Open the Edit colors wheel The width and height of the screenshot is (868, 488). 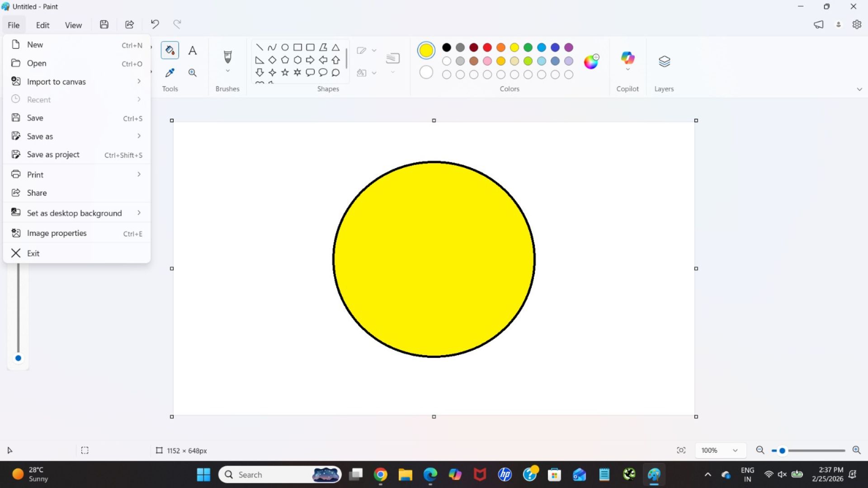pos(591,62)
